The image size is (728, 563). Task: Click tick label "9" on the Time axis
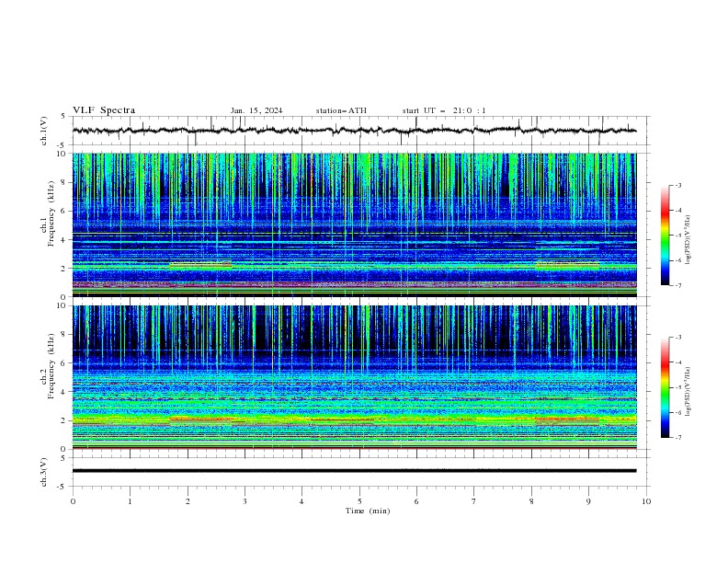pos(588,501)
